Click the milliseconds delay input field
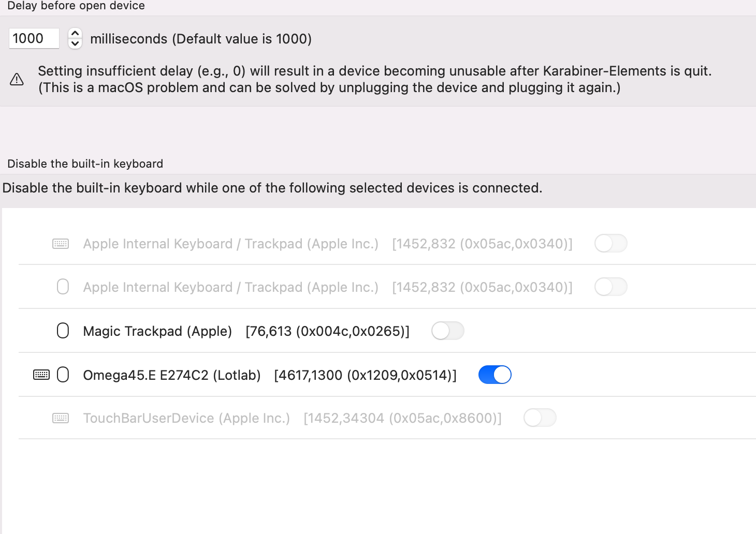Screen dimensions: 756x534 pos(34,38)
